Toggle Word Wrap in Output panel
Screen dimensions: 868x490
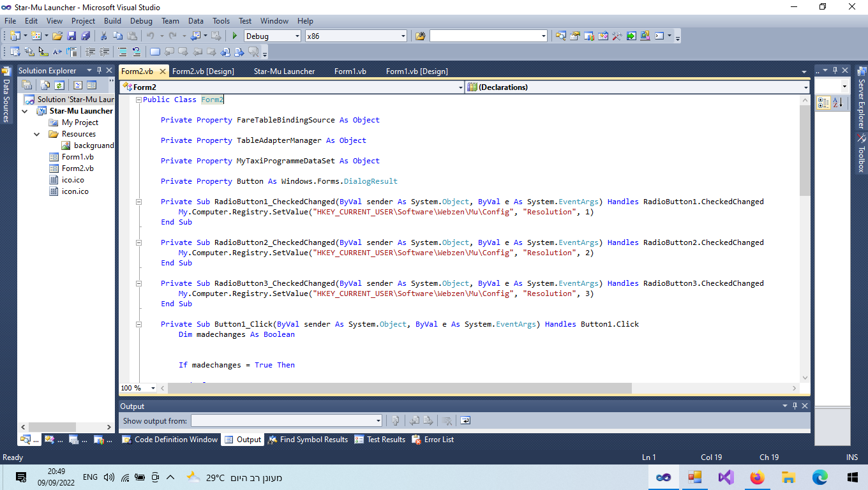click(465, 420)
